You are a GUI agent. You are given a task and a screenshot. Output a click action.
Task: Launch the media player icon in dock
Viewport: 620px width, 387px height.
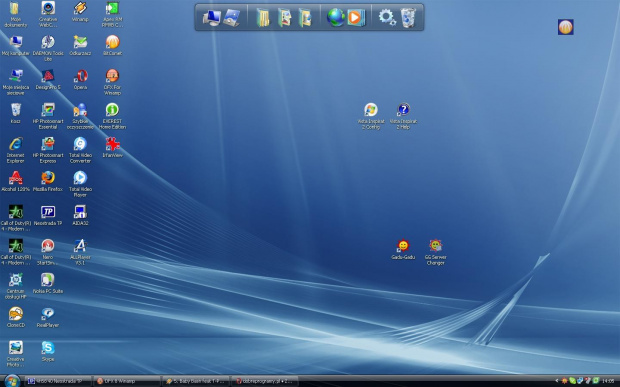(x=355, y=18)
